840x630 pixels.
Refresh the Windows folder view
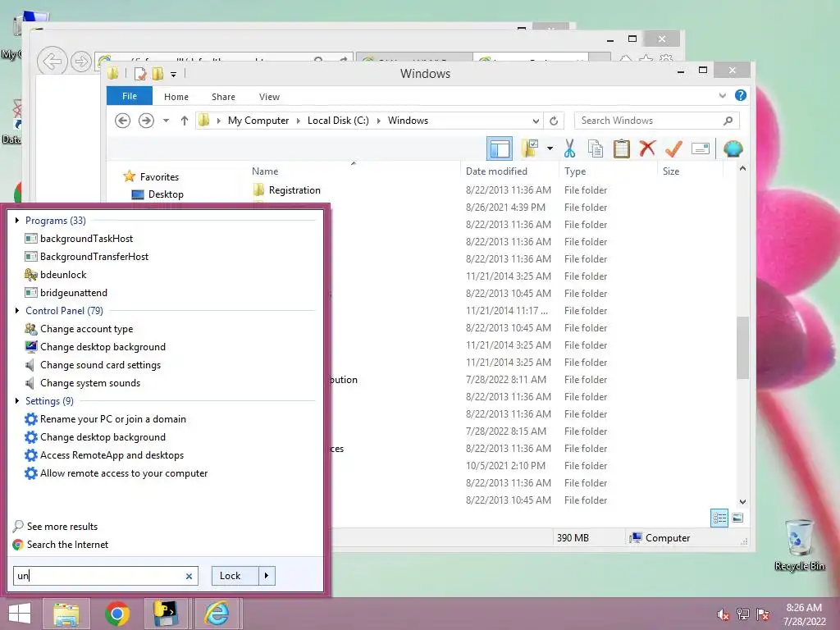click(554, 121)
